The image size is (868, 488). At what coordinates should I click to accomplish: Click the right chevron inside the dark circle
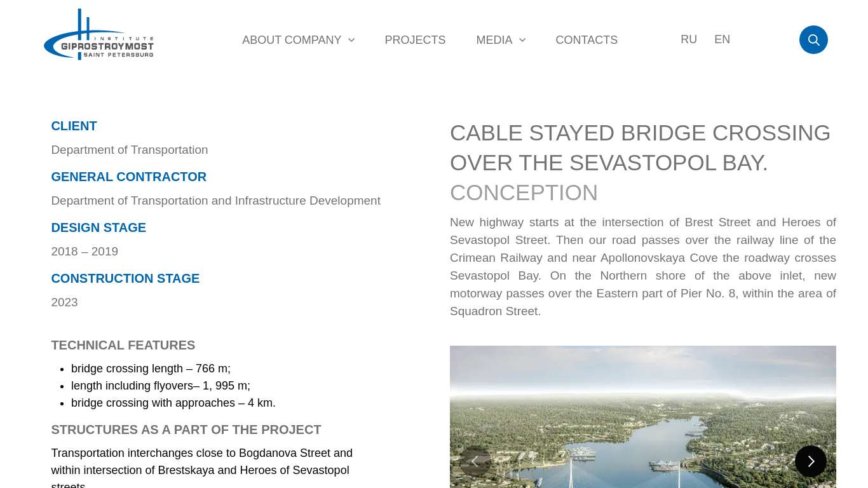(811, 461)
